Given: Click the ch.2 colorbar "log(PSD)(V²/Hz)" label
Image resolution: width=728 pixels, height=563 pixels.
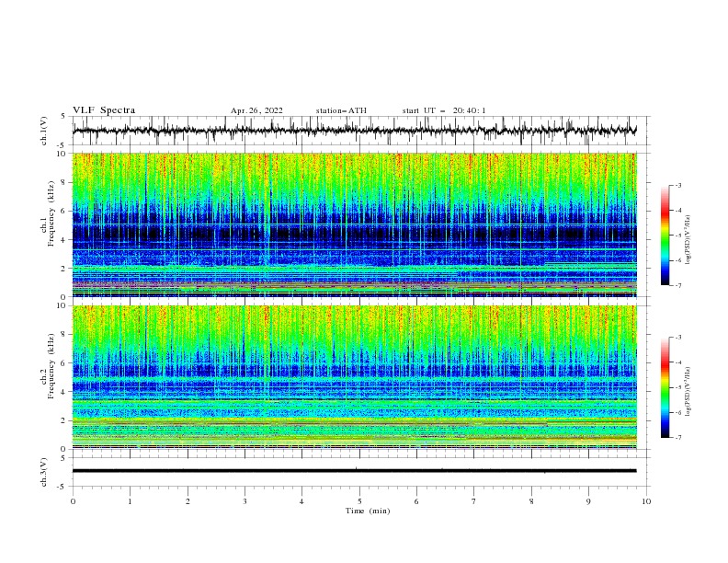Looking at the screenshot, I should [688, 392].
